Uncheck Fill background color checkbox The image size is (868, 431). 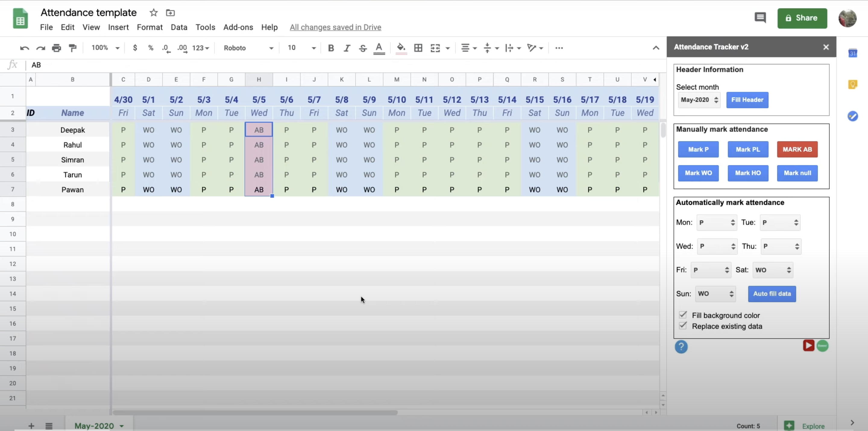point(683,315)
